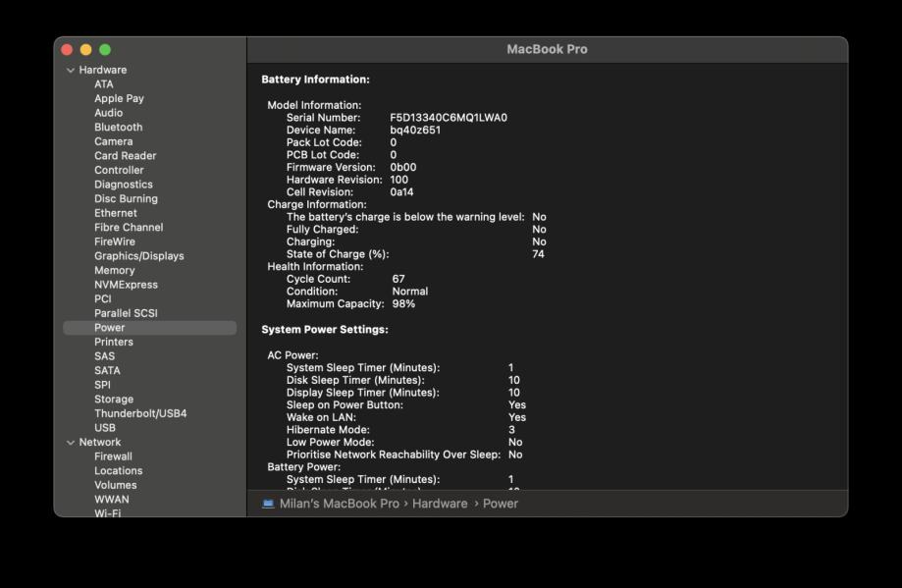This screenshot has width=902, height=588.
Task: Open Card Reader entry
Action: coord(125,156)
